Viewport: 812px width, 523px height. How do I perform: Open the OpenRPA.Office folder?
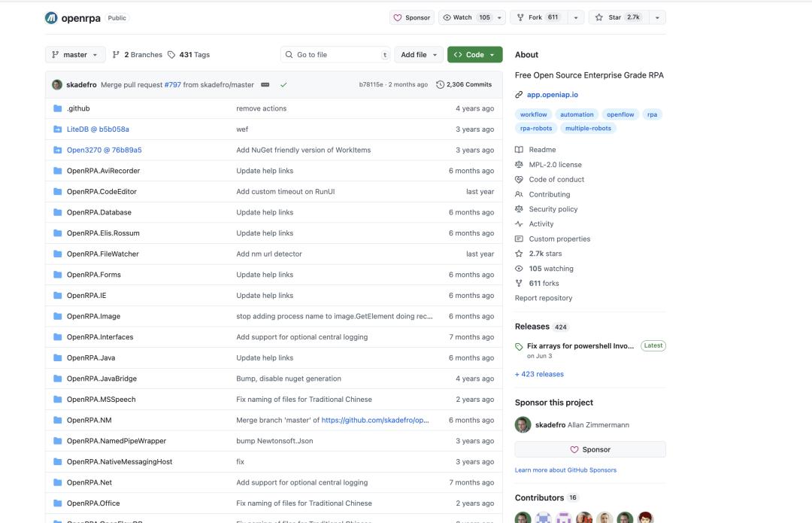93,503
